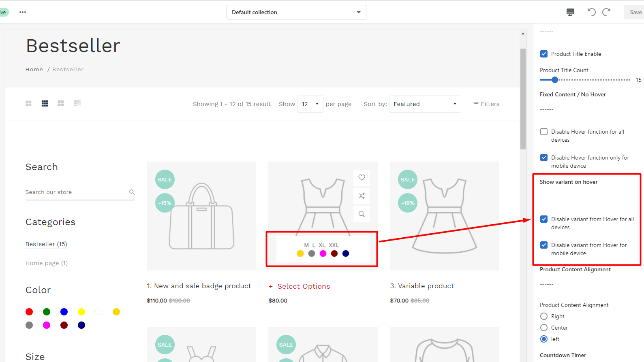Choose size M on hovered product
This screenshot has height=362, width=644.
click(x=306, y=245)
